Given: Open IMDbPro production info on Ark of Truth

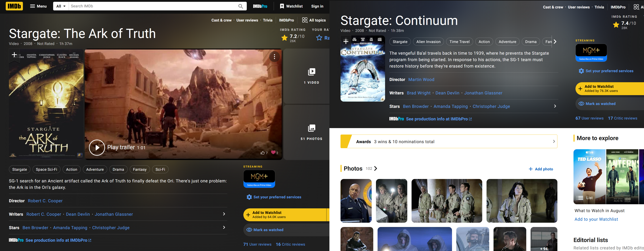Looking at the screenshot, I should [x=58, y=240].
